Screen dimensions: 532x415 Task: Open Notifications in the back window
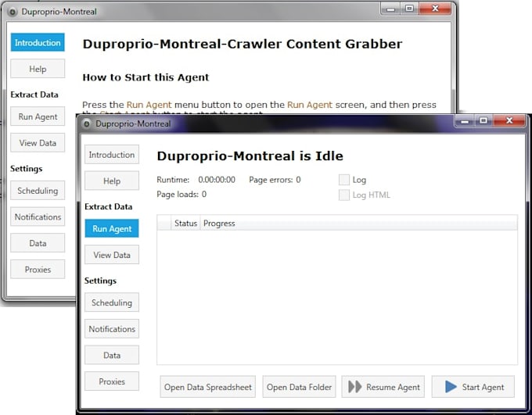38,216
